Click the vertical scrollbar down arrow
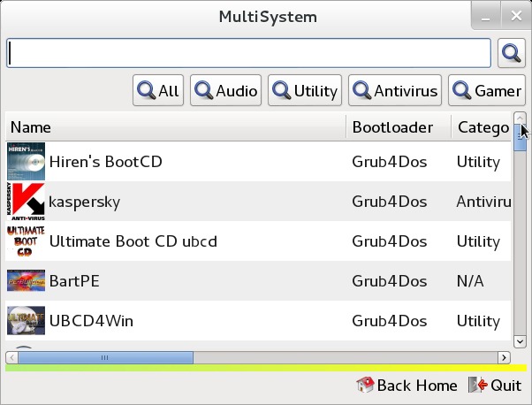This screenshot has width=532, height=405. 520,341
